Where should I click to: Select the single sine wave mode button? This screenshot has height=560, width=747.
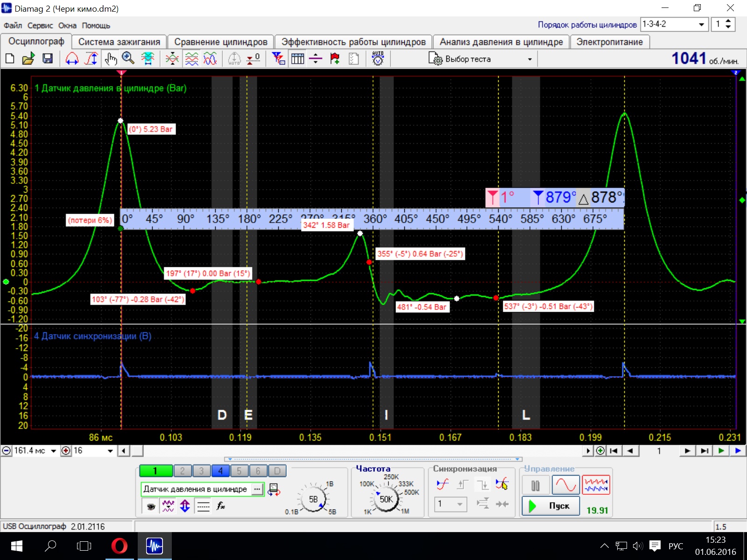pos(566,485)
